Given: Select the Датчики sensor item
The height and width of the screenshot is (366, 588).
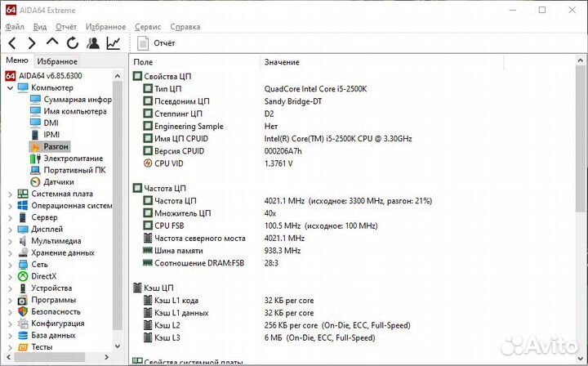Looking at the screenshot, I should tap(58, 182).
